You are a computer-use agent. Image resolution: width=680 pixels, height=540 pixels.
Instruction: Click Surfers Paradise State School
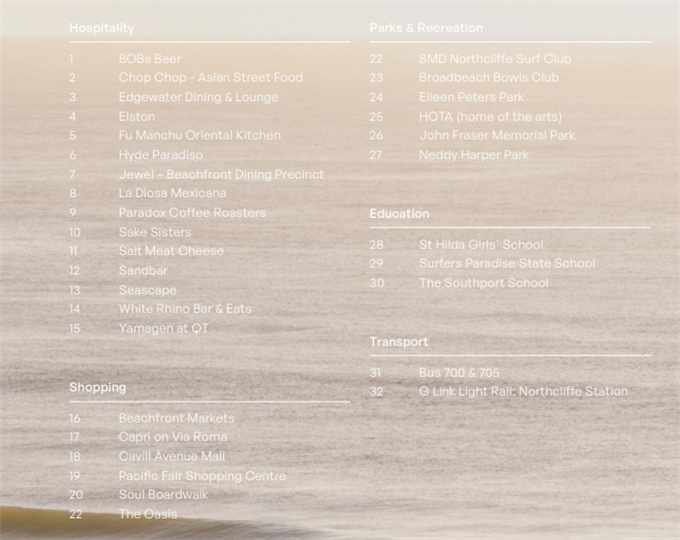pyautogui.click(x=506, y=264)
